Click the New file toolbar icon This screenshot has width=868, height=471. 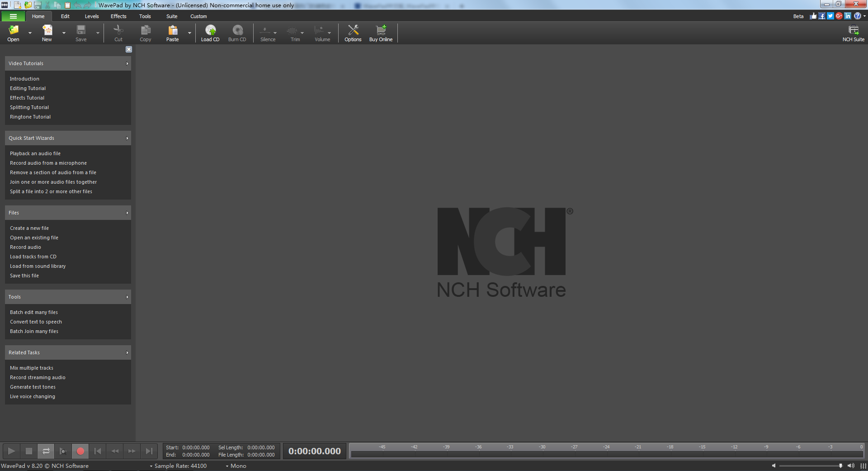click(x=47, y=30)
